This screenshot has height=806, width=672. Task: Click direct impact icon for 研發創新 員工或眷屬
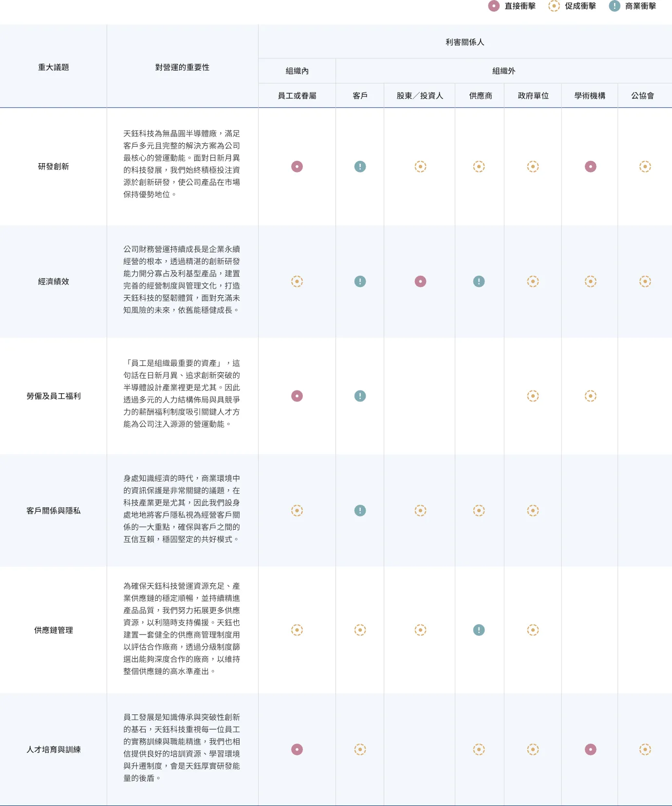point(297,167)
